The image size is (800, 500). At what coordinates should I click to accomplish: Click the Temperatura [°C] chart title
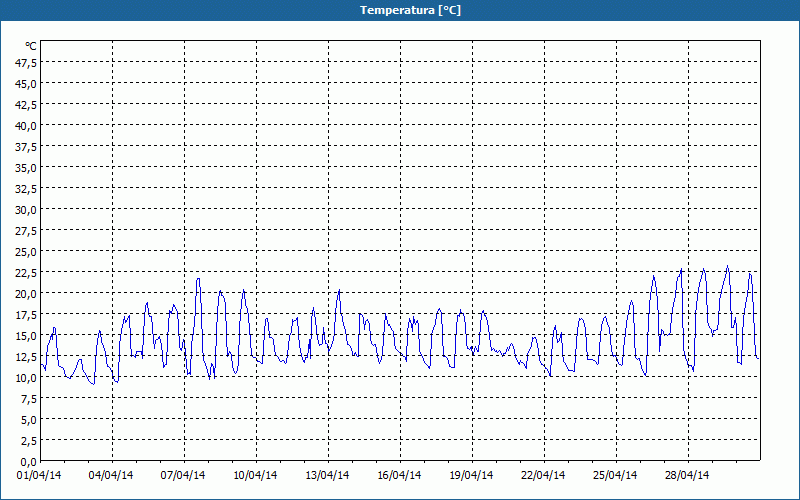click(410, 10)
